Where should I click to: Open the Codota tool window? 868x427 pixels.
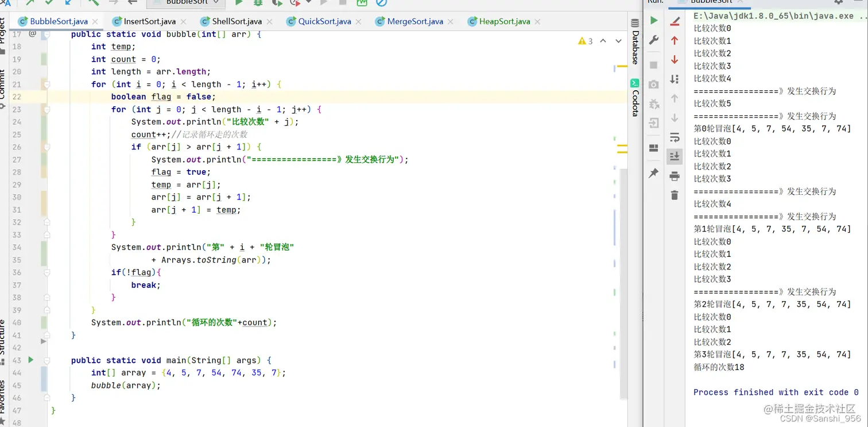pyautogui.click(x=635, y=98)
